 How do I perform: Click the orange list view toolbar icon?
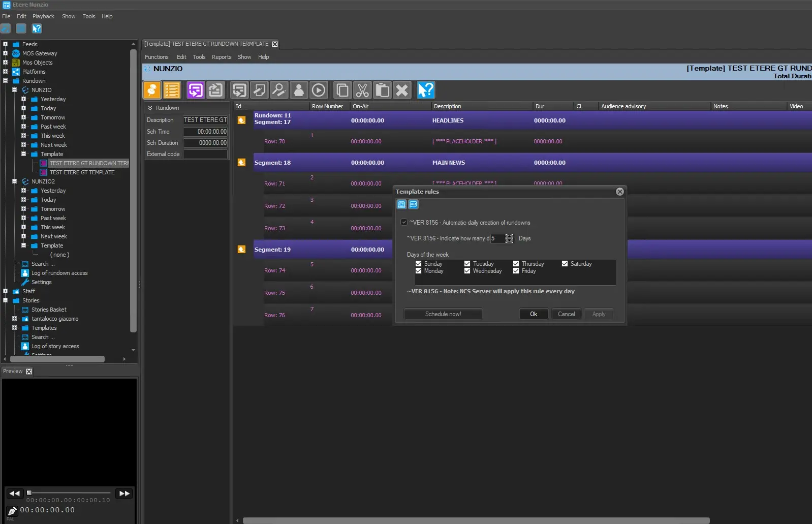172,90
